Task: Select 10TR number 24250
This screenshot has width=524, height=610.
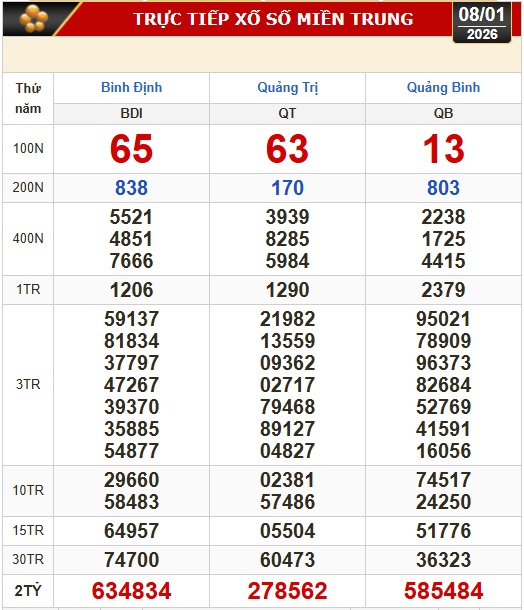Action: pos(443,501)
